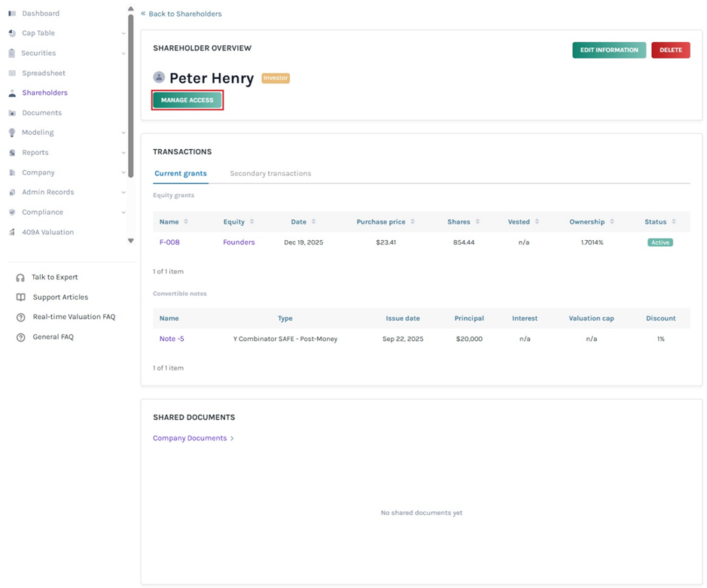This screenshot has width=707, height=588.
Task: Switch to Current grants tab
Action: [x=181, y=174]
